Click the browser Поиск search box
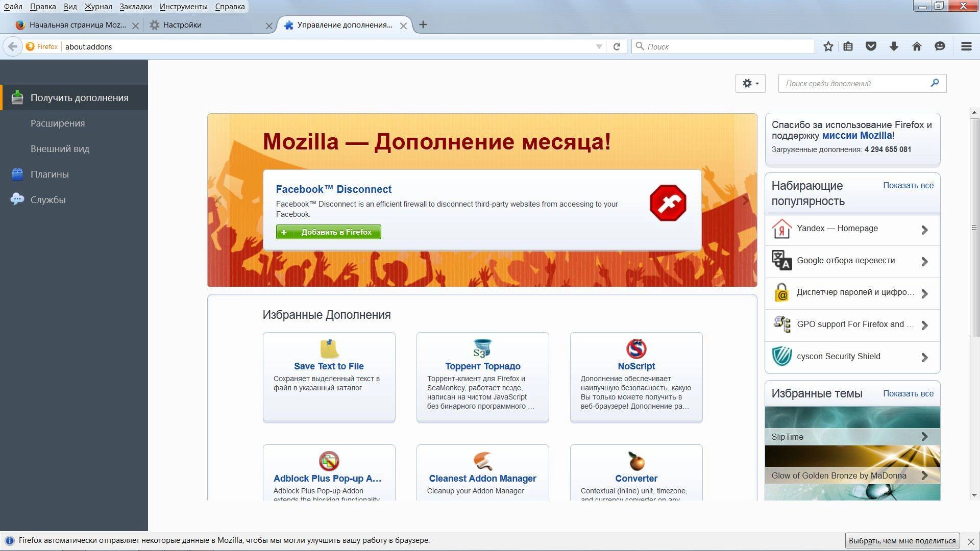 point(723,46)
